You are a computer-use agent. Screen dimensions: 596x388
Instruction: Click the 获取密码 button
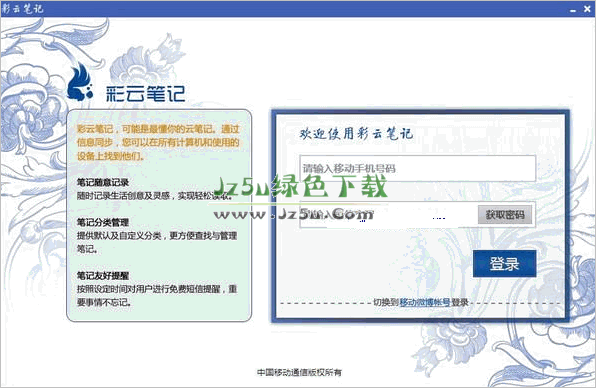point(505,215)
